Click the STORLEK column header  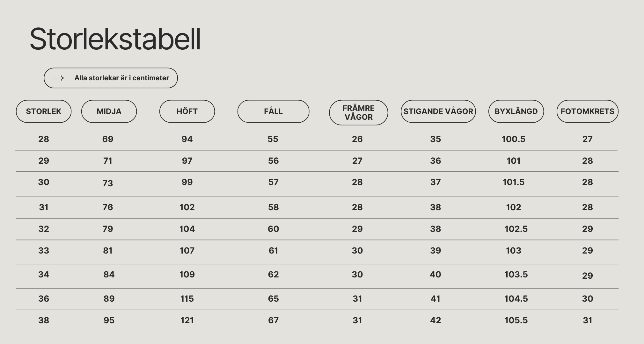[x=44, y=111]
